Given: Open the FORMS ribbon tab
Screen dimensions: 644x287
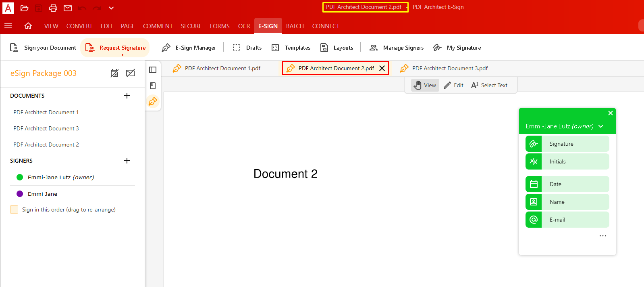Looking at the screenshot, I should (x=220, y=26).
